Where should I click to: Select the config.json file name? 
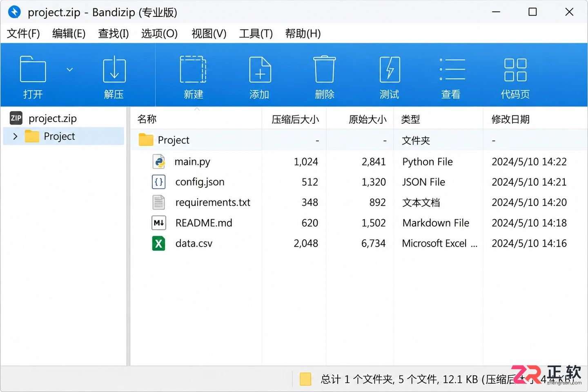(200, 182)
